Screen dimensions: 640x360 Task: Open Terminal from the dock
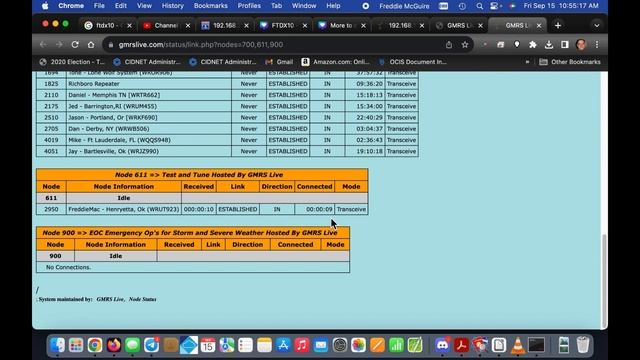click(536, 345)
